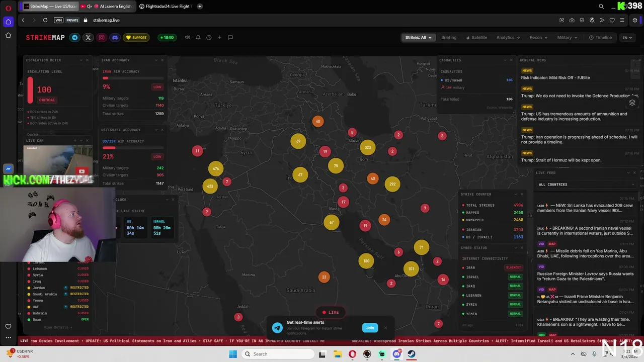Collapse the Cyber Status panel chevron
The height and width of the screenshot is (362, 644).
click(x=515, y=248)
